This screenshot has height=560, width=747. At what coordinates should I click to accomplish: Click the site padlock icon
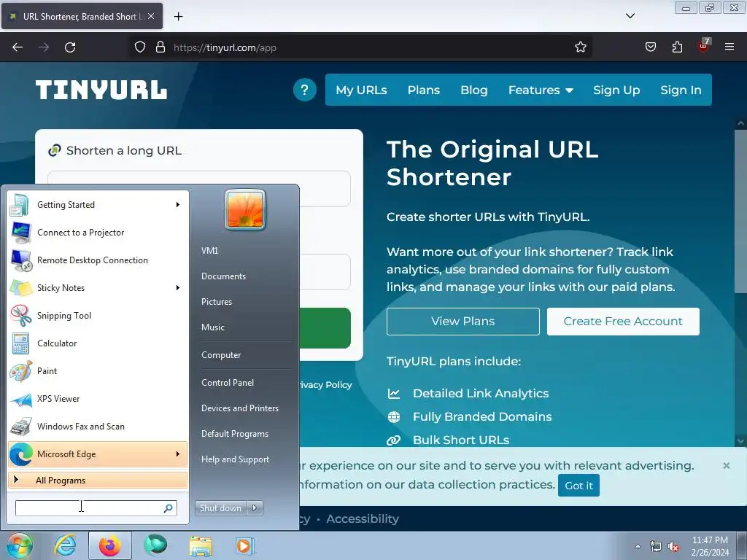[x=160, y=47]
